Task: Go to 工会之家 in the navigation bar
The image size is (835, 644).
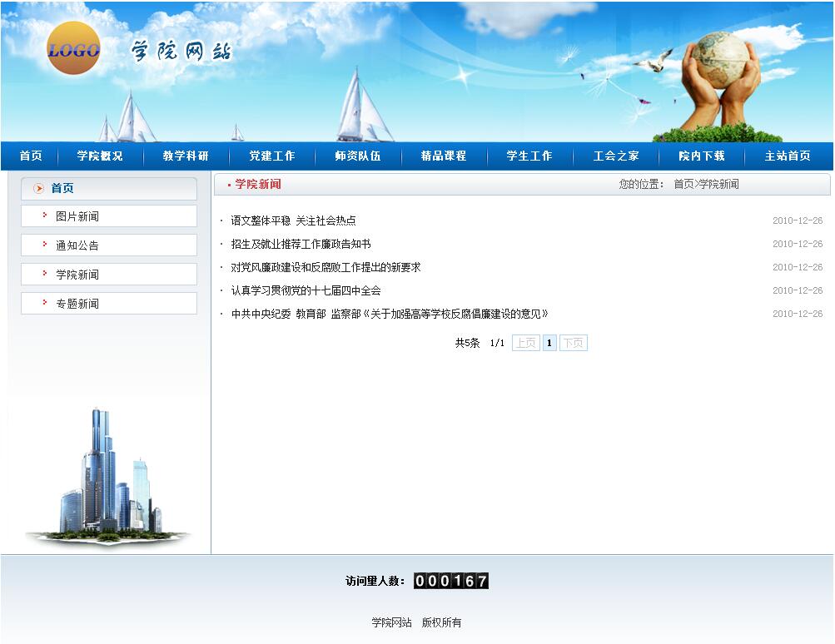Action: (x=616, y=156)
